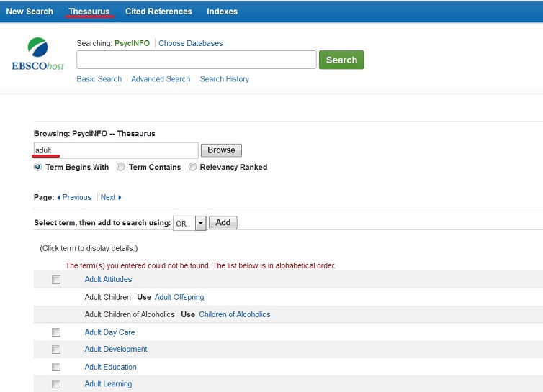Select the Term Begins With radio option

pos(37,167)
